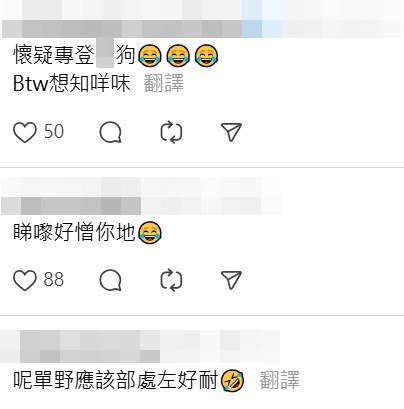
Task: Open reply bubble on 88-like comment
Action: tap(110, 280)
